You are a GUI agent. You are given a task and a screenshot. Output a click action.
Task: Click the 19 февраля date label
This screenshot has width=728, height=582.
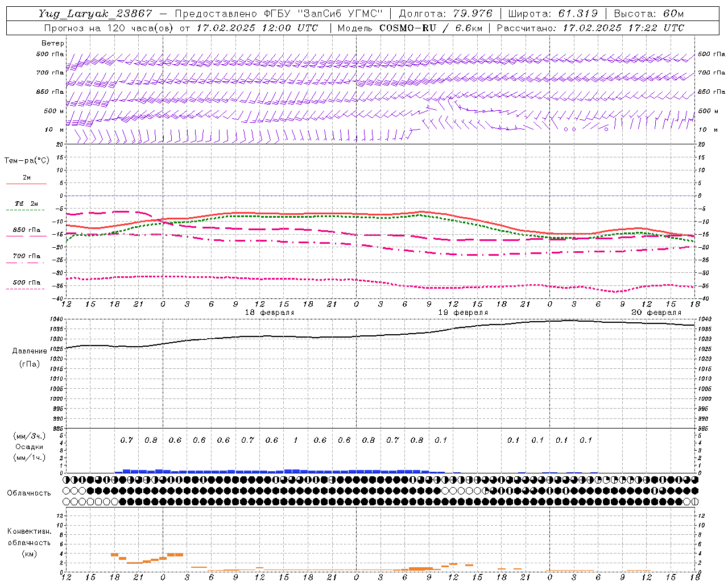click(x=463, y=313)
